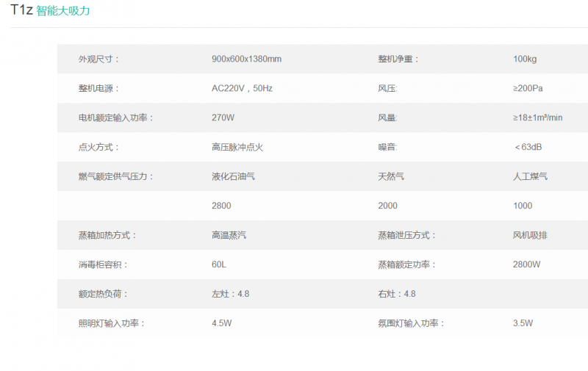Screen dimensions: 588x371
Task: Click the 氛围灯输入功率 label
Action: (412, 323)
